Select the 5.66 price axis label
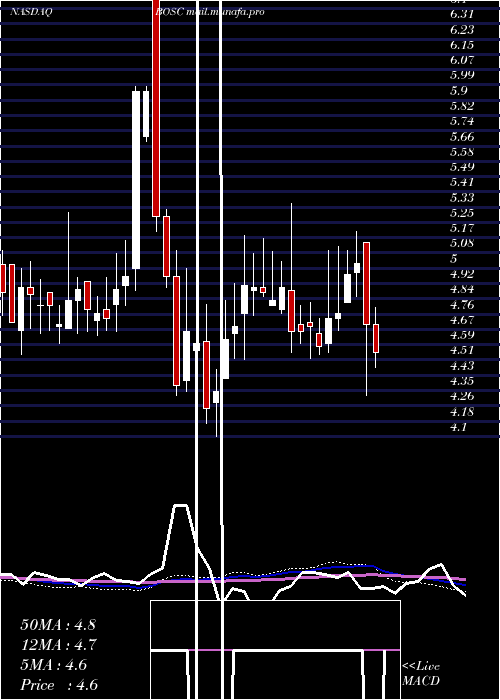 (462, 137)
